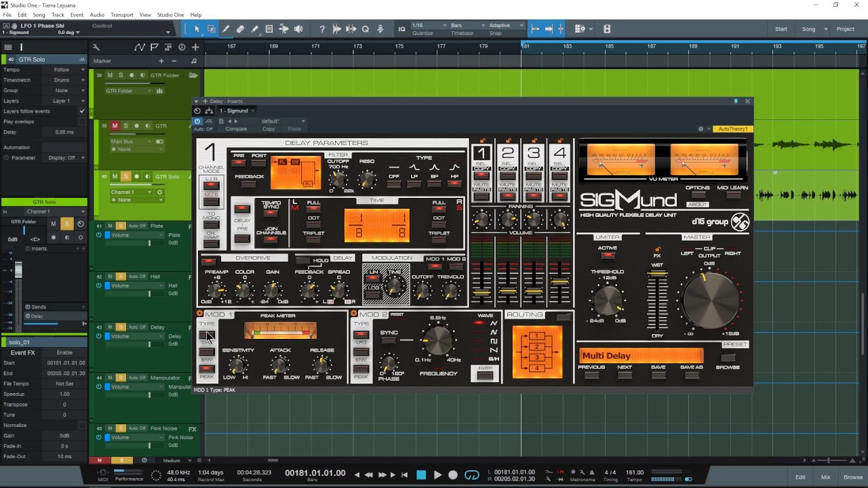The width and height of the screenshot is (868, 488).
Task: Click the delay routing diagram display
Action: tap(538, 351)
